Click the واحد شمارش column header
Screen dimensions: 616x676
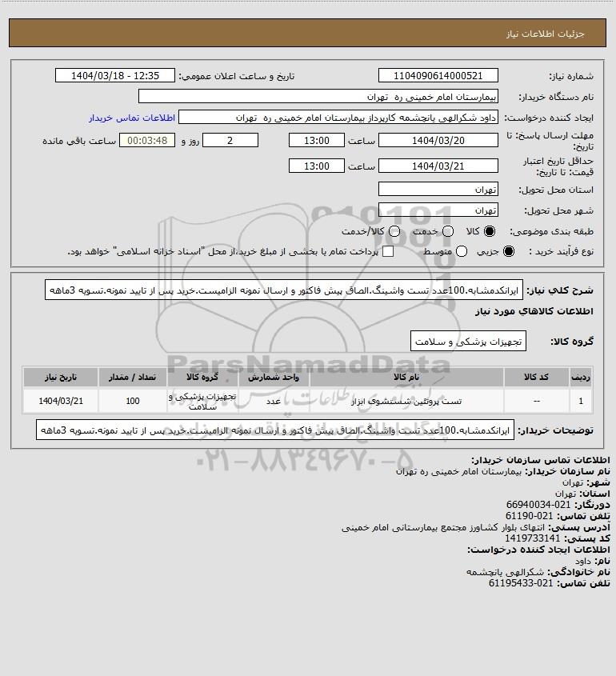(274, 378)
